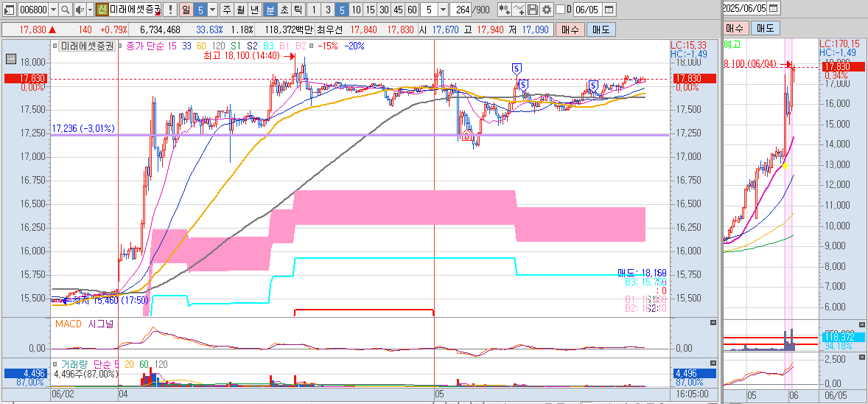Click the add-indicator line chart icon
This screenshot has height=404, width=868.
[x=518, y=10]
